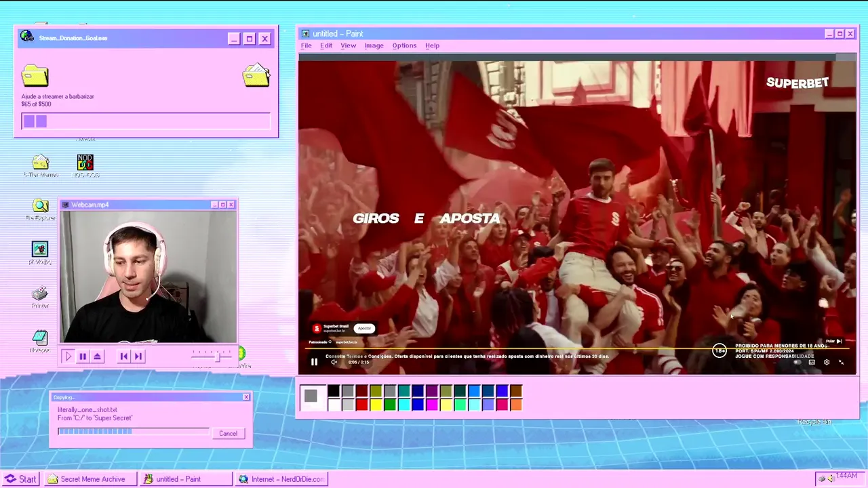The width and height of the screenshot is (868, 488).
Task: Open the View menu in Paint
Action: pyautogui.click(x=348, y=45)
